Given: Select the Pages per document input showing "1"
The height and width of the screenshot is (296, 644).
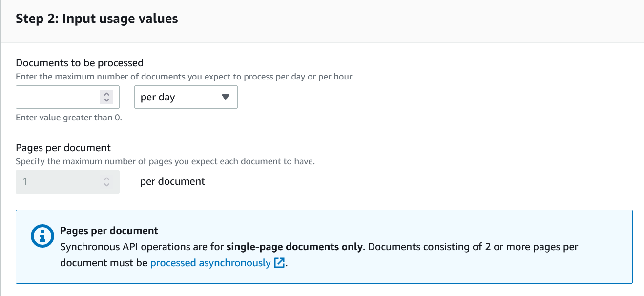Looking at the screenshot, I should point(59,181).
